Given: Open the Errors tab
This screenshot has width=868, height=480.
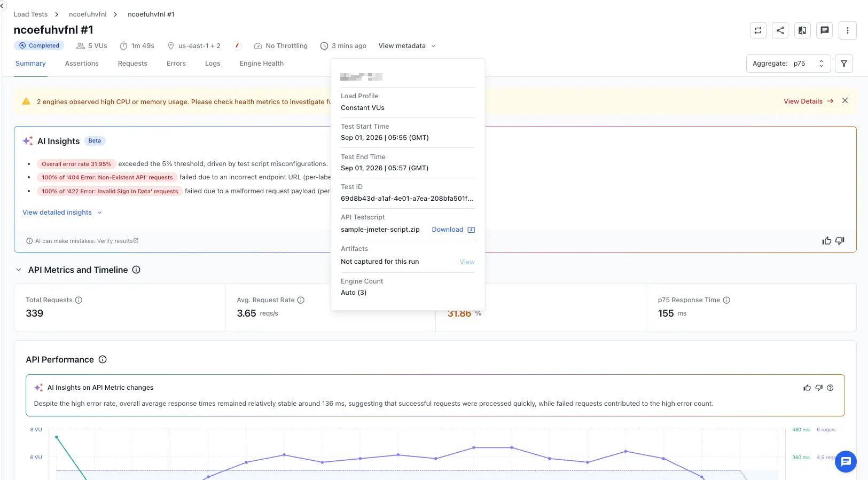Looking at the screenshot, I should click(x=176, y=64).
